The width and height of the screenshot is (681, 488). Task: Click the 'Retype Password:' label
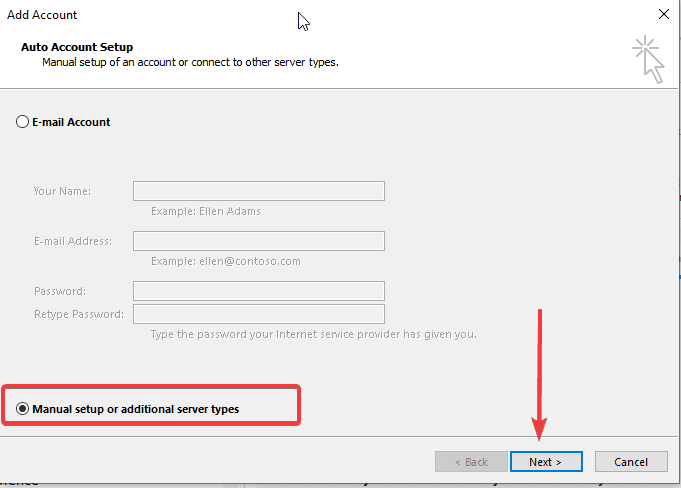click(x=79, y=314)
